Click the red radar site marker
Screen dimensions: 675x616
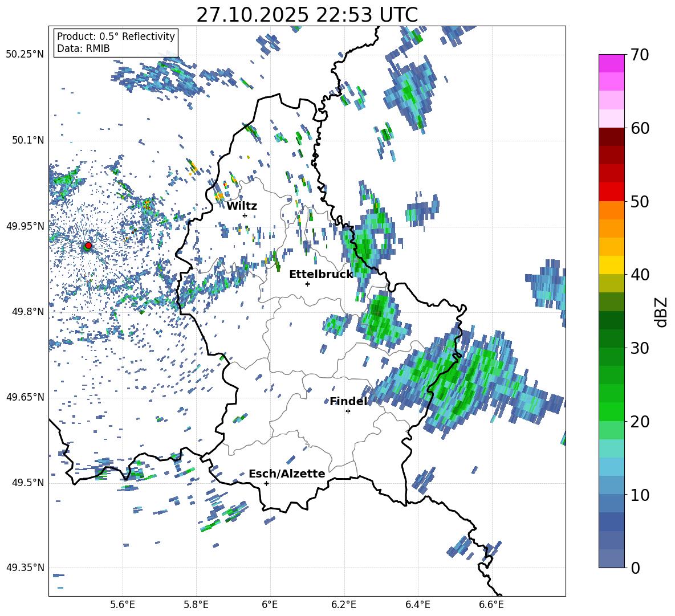[x=88, y=245]
